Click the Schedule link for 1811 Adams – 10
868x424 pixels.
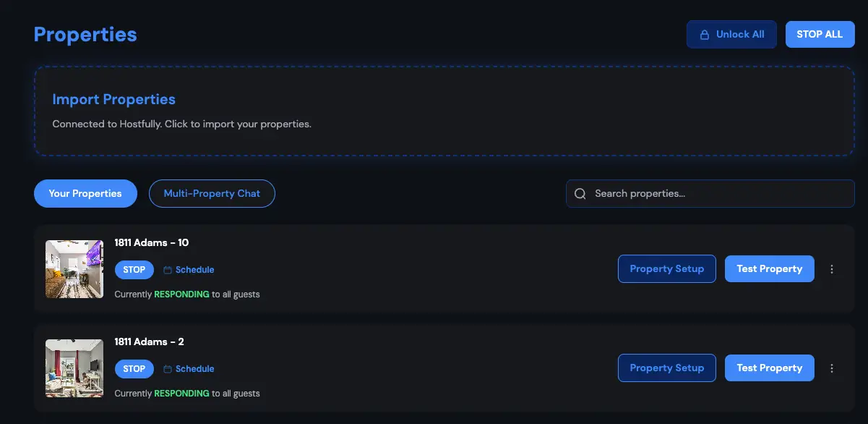(194, 269)
